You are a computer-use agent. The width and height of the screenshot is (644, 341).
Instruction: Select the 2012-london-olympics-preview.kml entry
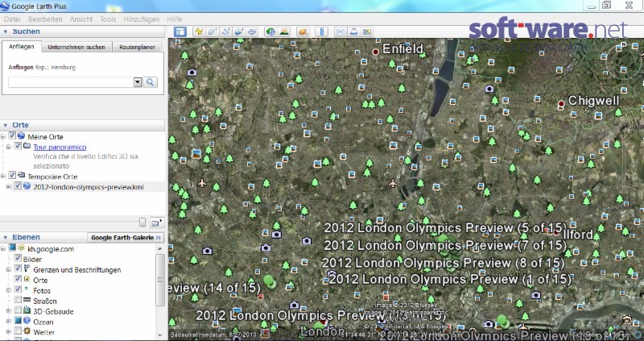tap(89, 187)
